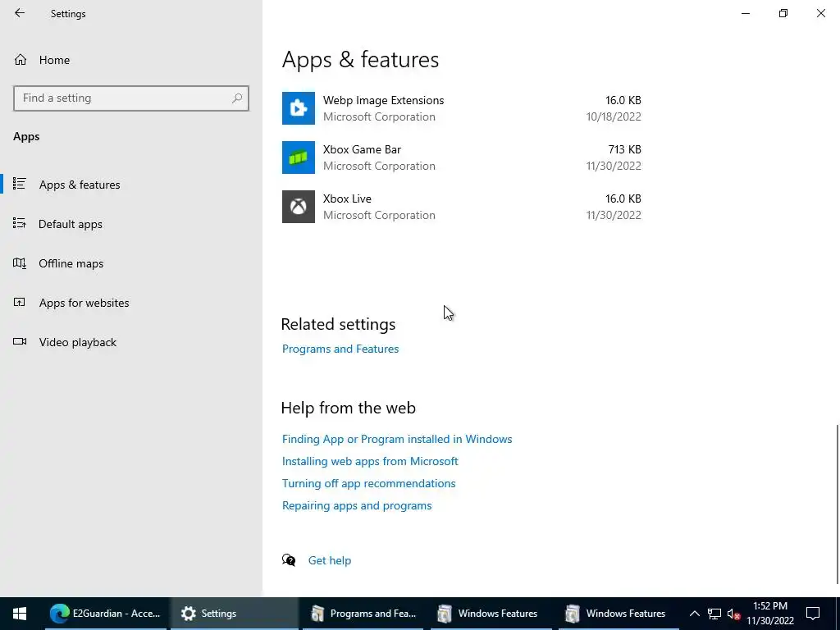
Task: Click the muted volume tray icon
Action: click(x=733, y=614)
